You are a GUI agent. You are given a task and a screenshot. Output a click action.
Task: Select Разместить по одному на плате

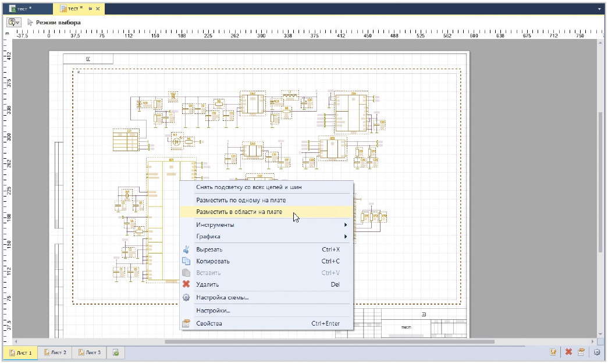click(241, 200)
